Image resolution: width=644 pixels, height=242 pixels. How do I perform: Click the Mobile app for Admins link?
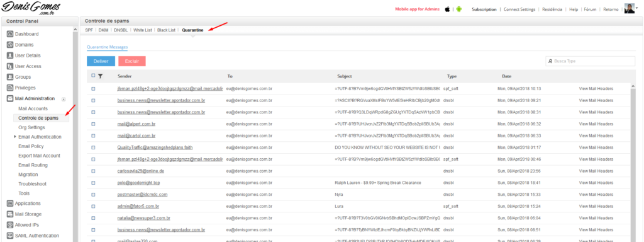[x=417, y=9]
